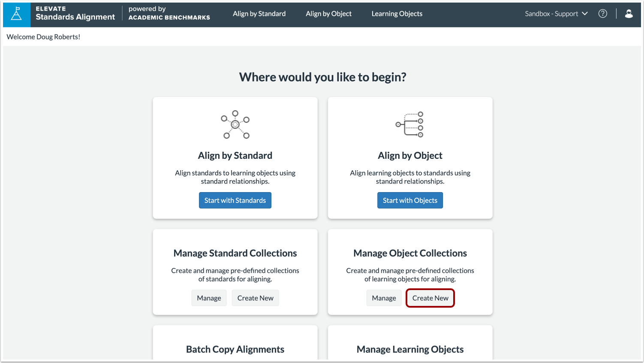
Task: Click the Welcome Doug Roberts! text
Action: (x=43, y=37)
